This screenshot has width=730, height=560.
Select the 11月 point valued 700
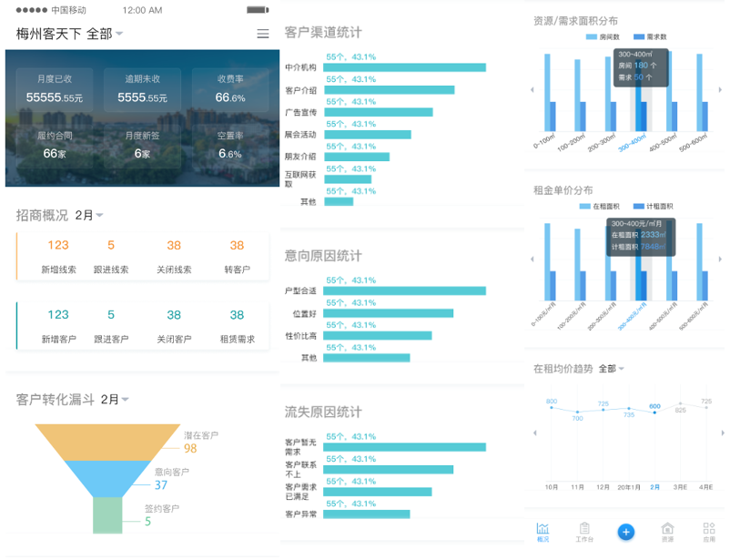[x=577, y=412]
